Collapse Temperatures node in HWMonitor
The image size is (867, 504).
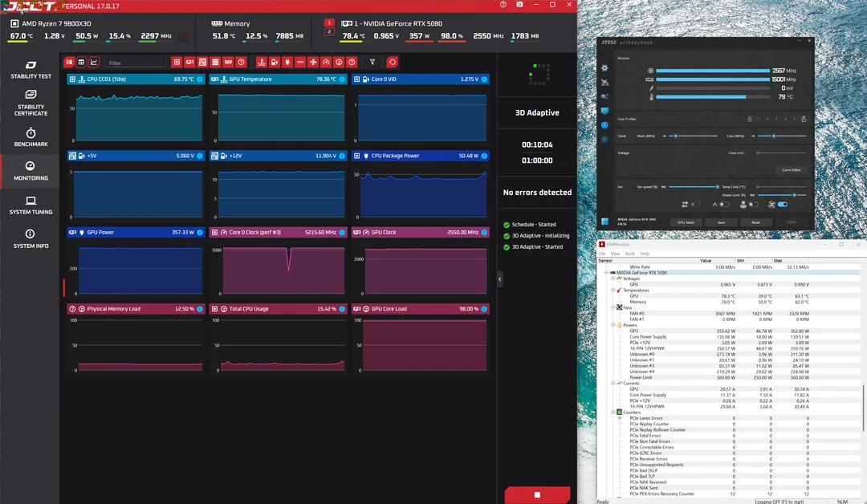point(613,291)
